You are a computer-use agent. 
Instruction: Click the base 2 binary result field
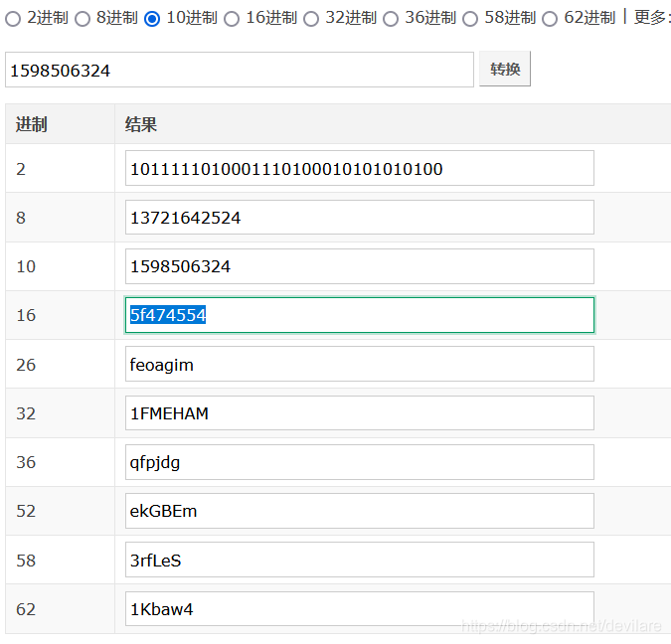point(360,168)
